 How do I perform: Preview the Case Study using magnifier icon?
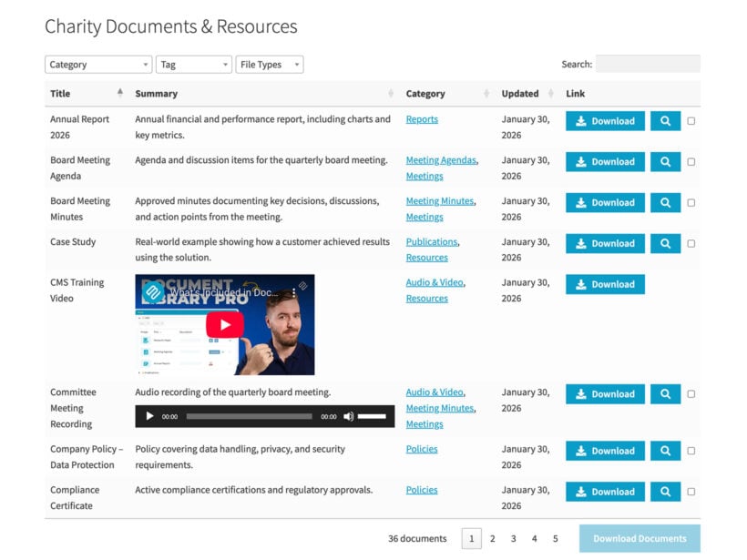(667, 243)
